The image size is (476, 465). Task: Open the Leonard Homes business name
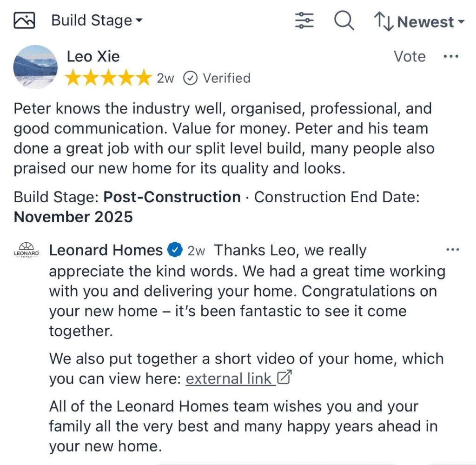pos(106,250)
